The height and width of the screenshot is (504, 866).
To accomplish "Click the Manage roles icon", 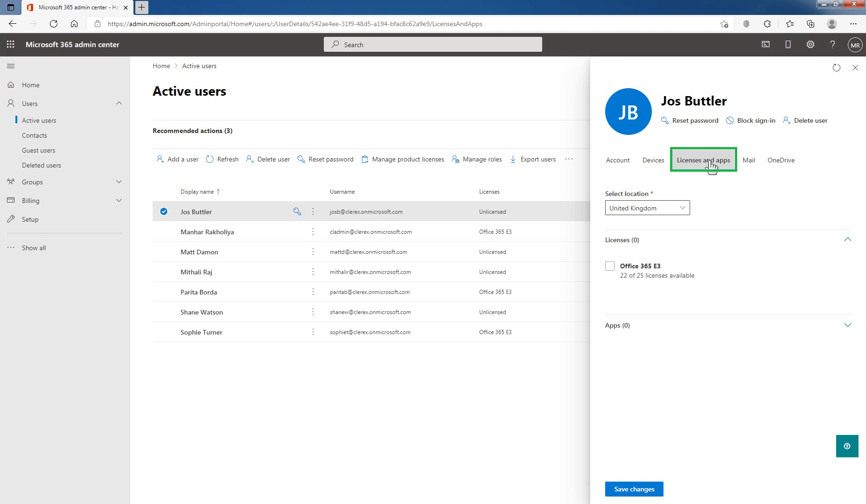I will coord(455,159).
